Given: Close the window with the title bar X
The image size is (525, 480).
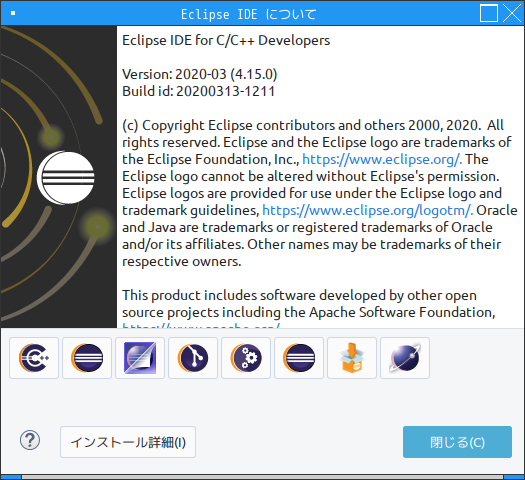Looking at the screenshot, I should (x=512, y=13).
